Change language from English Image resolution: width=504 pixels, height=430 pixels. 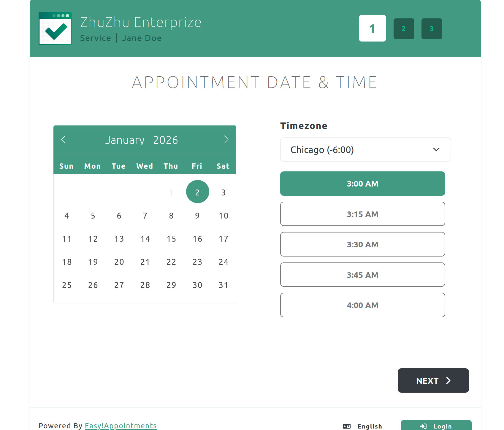click(x=369, y=426)
